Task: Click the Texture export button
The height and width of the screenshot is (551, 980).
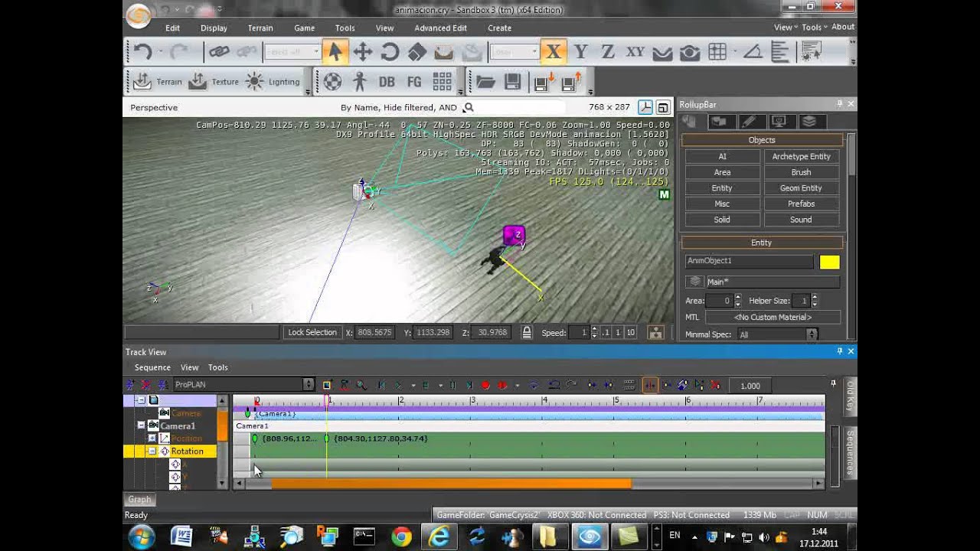Action: point(214,82)
